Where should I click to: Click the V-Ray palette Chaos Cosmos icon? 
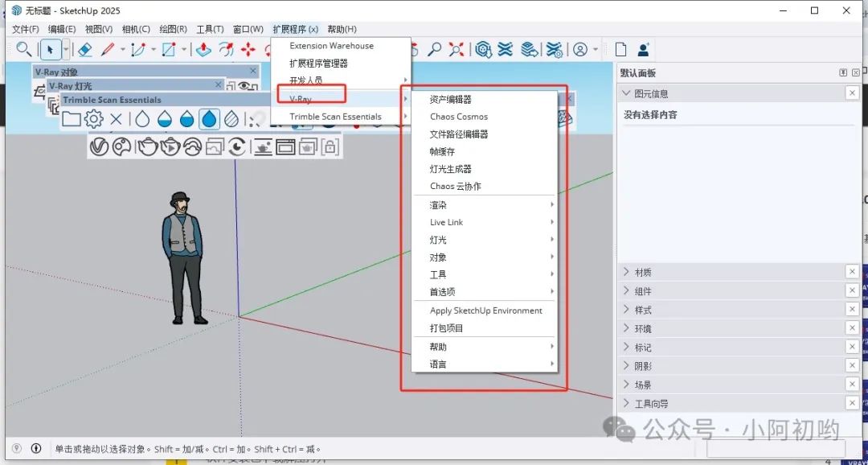tap(121, 147)
